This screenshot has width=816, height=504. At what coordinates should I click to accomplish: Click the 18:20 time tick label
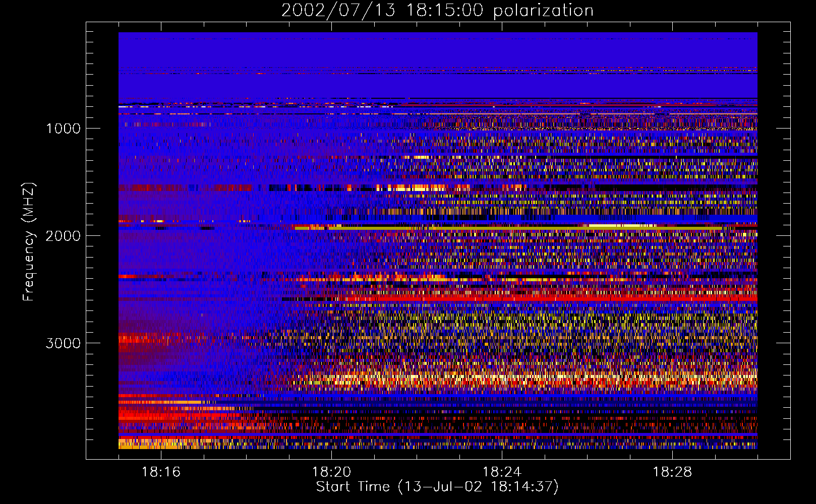(331, 472)
